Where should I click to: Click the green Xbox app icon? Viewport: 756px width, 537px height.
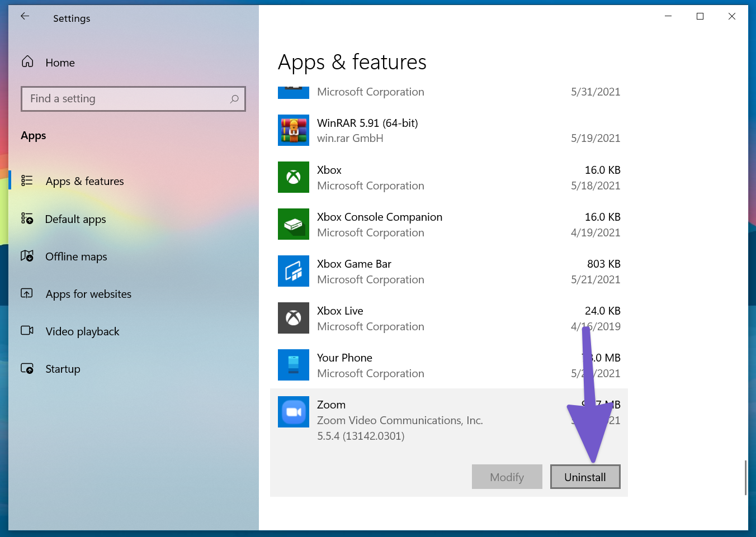[294, 177]
